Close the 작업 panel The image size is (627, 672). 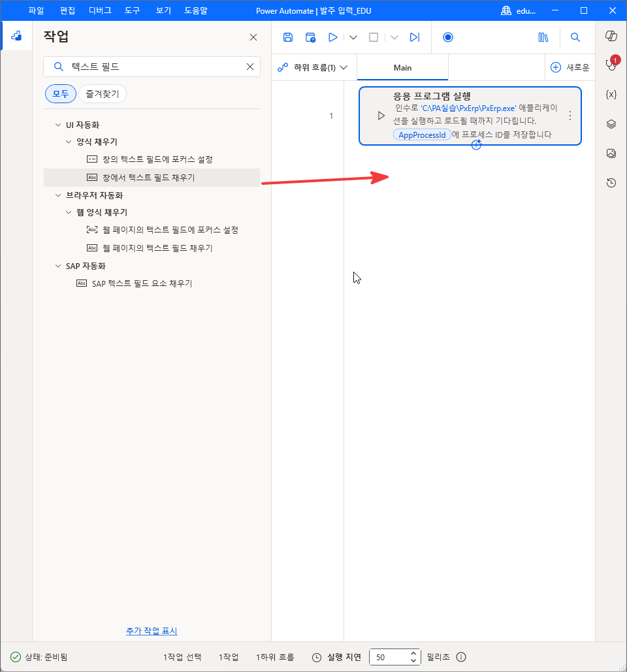(253, 37)
